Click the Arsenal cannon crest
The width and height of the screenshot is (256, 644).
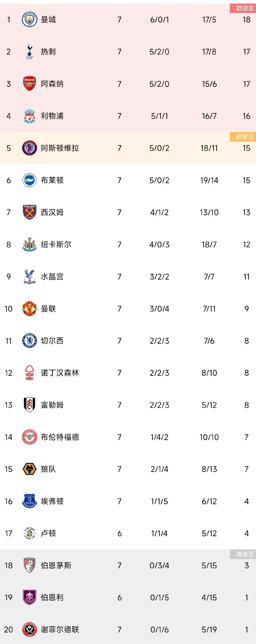tap(30, 84)
